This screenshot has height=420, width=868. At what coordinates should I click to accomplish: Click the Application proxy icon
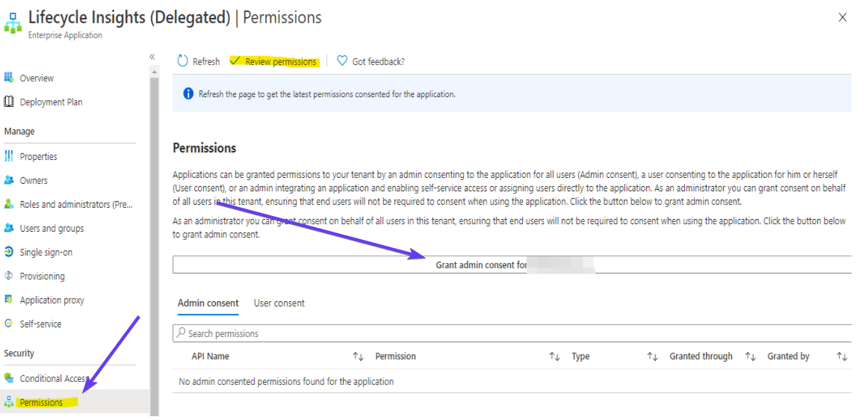tap(8, 300)
